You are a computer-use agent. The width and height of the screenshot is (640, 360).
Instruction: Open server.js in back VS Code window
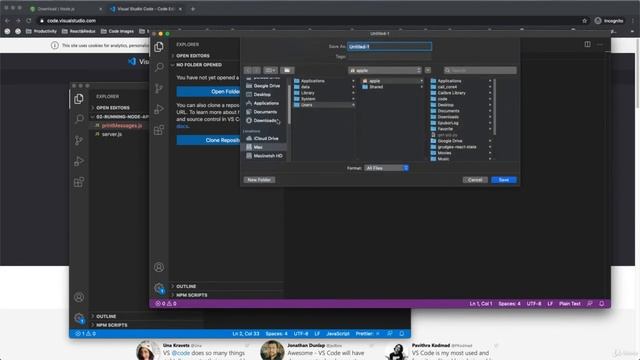coord(111,134)
